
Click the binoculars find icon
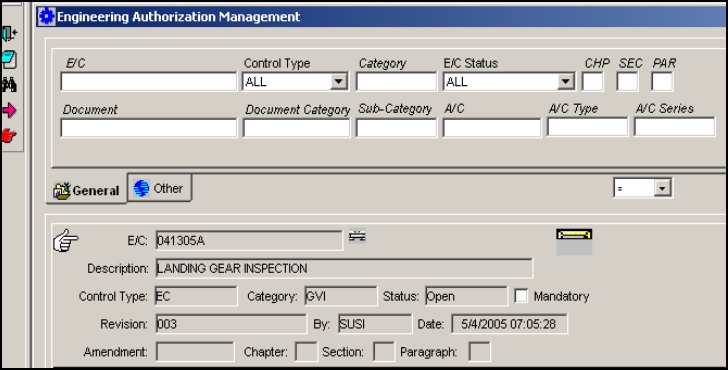(9, 84)
